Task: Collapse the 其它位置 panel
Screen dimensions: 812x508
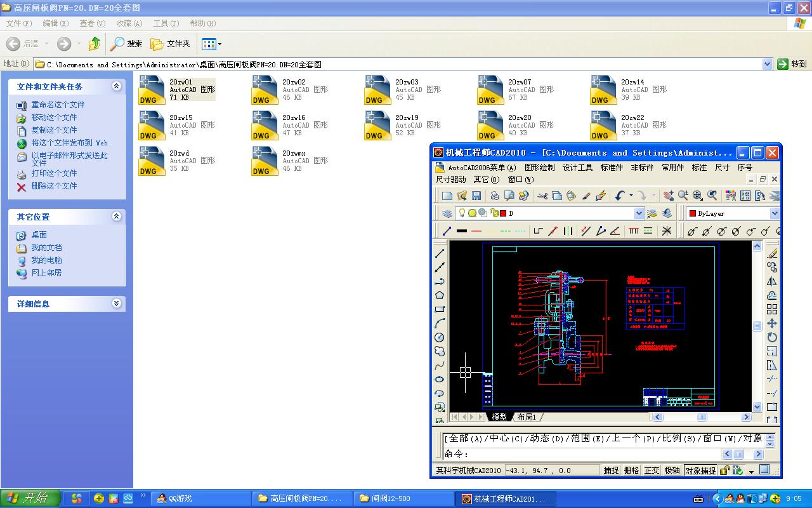Action: click(116, 217)
